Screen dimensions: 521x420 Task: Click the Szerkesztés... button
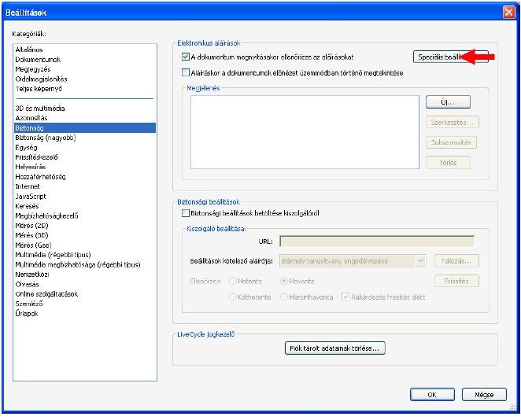click(x=453, y=122)
